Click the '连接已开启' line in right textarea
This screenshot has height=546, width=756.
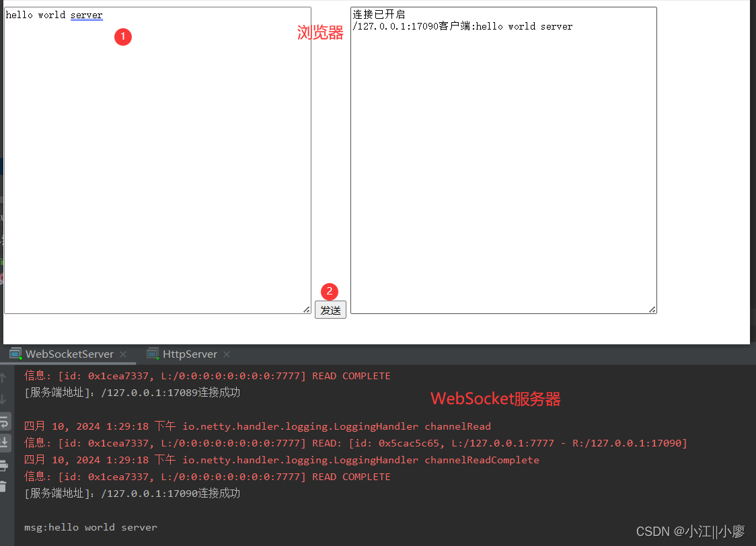(x=379, y=15)
